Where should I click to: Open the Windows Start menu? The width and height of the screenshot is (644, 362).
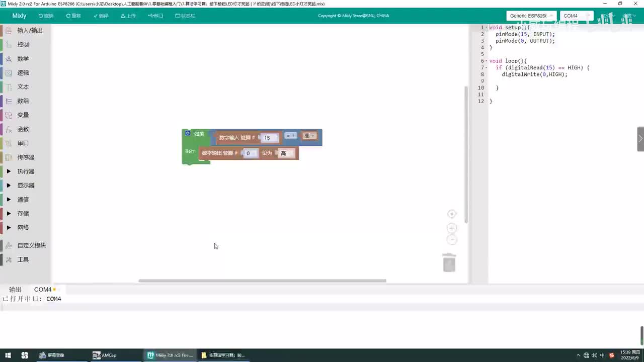point(8,355)
